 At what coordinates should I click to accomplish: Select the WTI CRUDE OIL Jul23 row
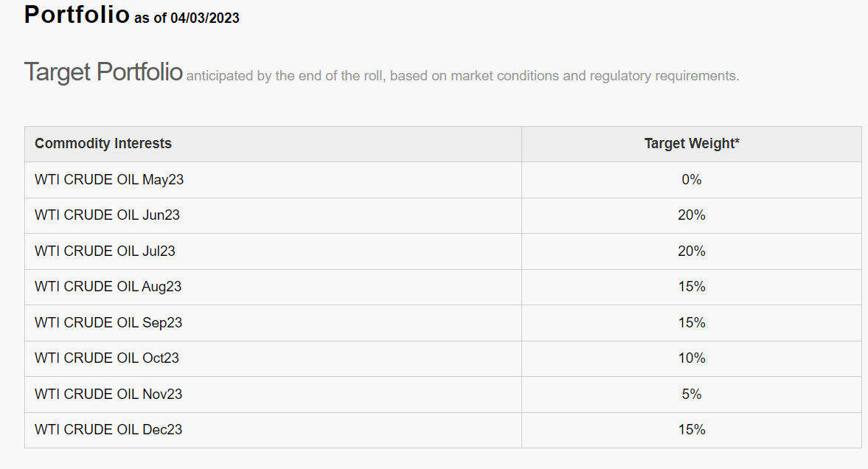coord(105,251)
